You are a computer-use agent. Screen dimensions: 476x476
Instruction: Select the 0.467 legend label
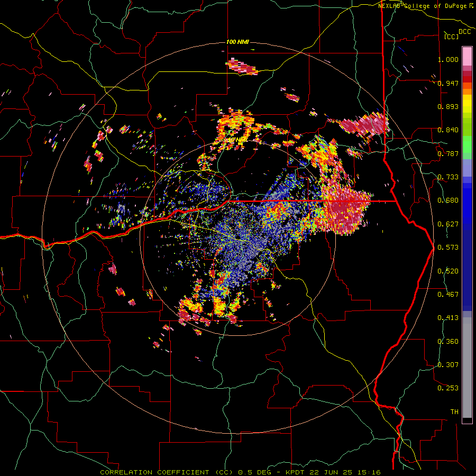tap(448, 295)
